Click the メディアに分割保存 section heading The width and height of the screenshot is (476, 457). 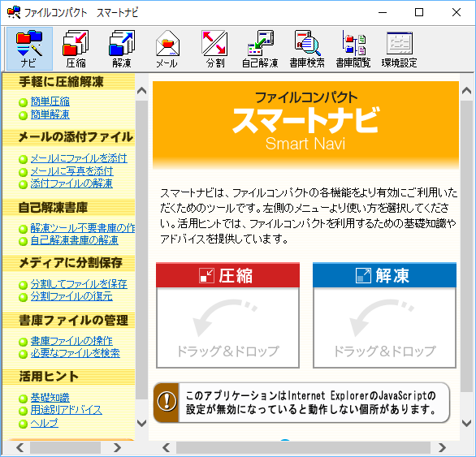point(71,263)
